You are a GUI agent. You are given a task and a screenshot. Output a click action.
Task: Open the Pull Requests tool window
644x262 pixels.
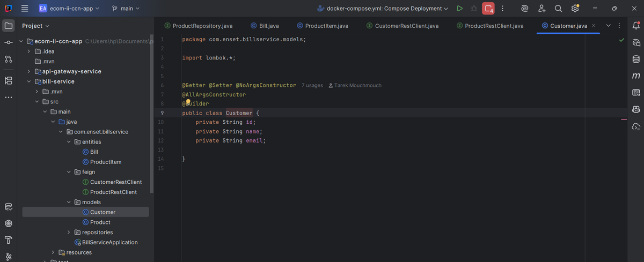pos(9,59)
